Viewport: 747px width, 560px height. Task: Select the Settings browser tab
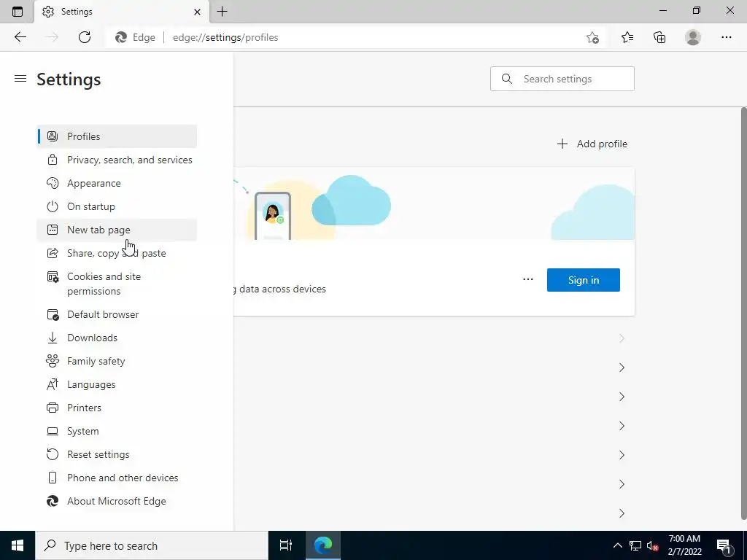click(122, 12)
